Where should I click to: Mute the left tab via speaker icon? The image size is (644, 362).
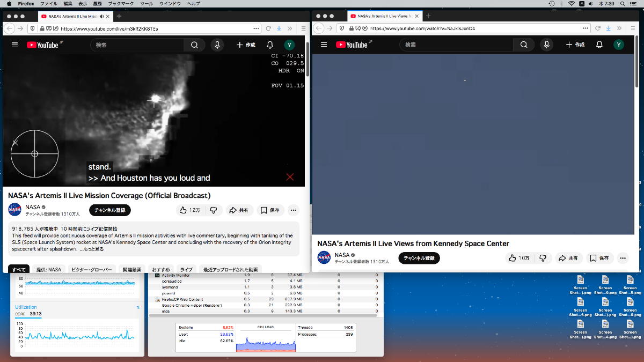point(101,16)
